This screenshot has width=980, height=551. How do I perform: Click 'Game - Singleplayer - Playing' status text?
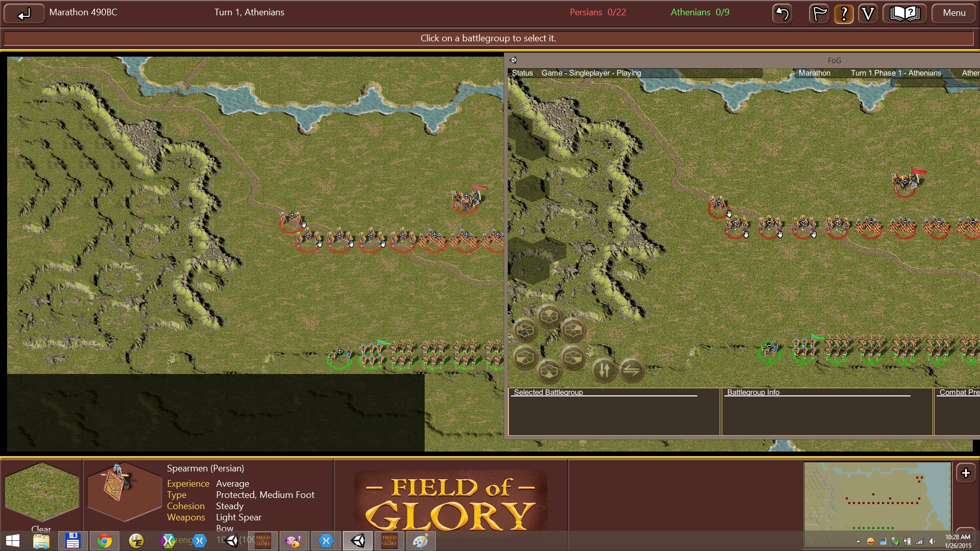(591, 73)
